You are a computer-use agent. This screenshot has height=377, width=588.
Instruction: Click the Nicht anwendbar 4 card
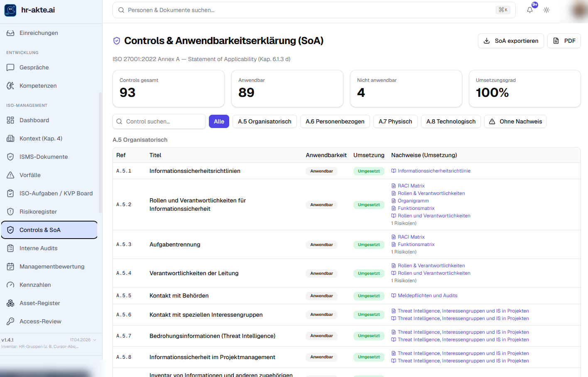[x=406, y=89]
